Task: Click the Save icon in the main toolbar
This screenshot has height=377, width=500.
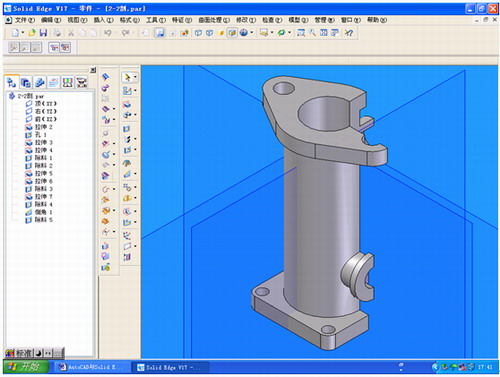Action: click(x=43, y=33)
